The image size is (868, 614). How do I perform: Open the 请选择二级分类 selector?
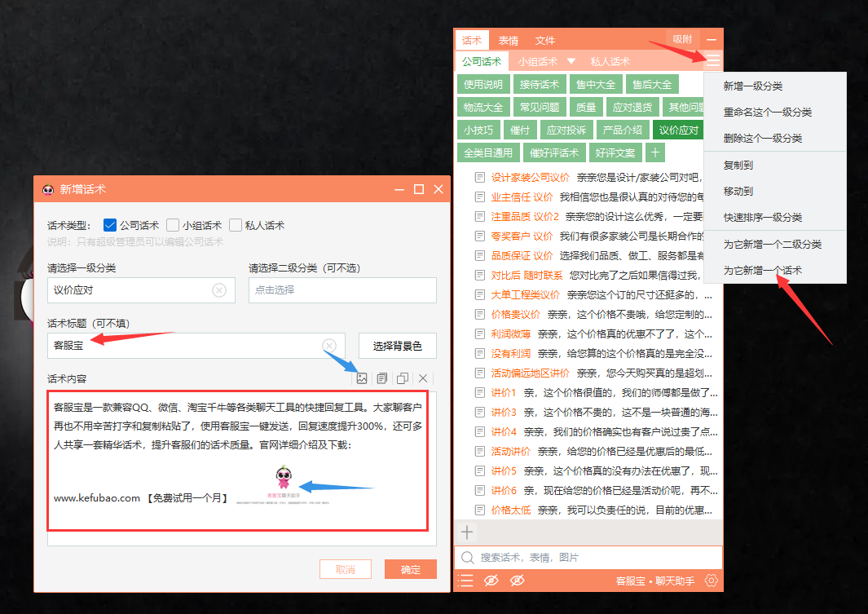342,290
